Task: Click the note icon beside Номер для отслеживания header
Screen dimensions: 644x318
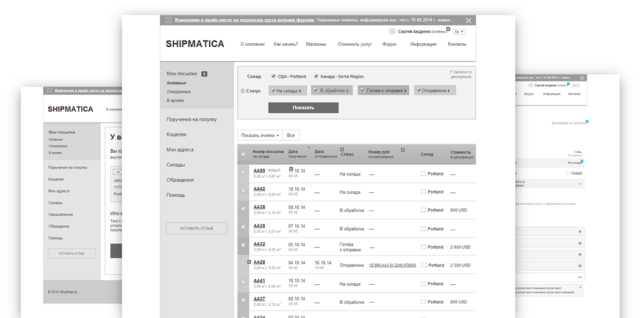Action: pyautogui.click(x=403, y=150)
